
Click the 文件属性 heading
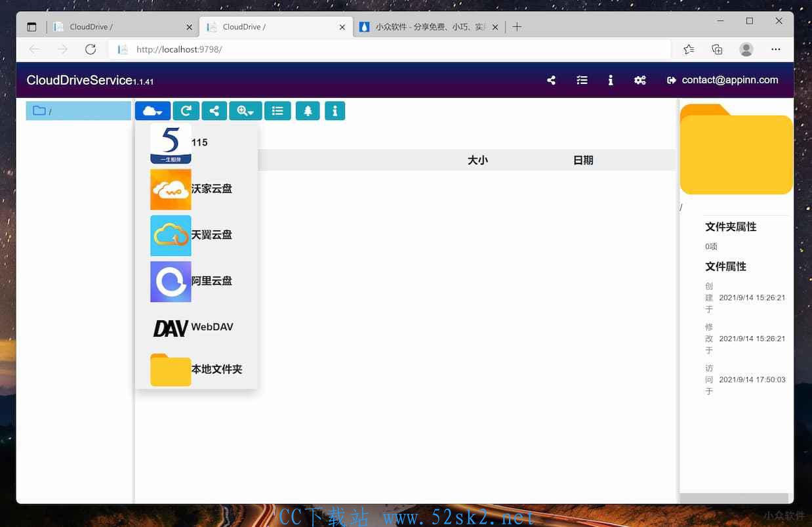click(725, 266)
